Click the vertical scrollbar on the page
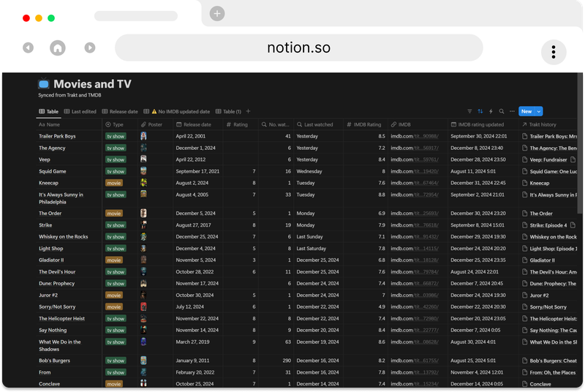585x392 pixels. (579, 143)
